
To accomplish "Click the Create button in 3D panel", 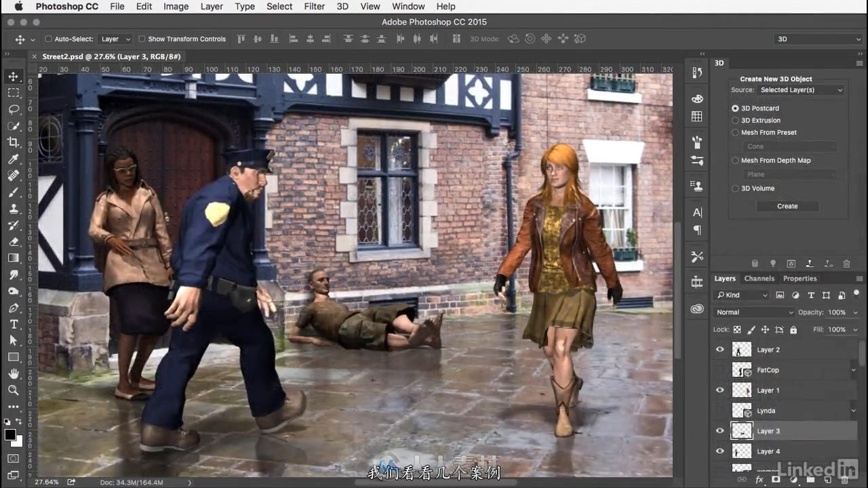I will click(787, 206).
